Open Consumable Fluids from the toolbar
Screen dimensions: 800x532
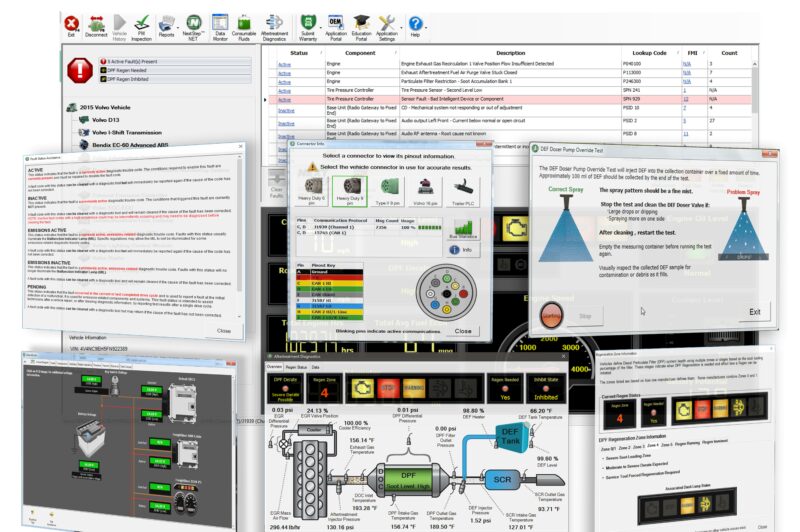(x=244, y=28)
